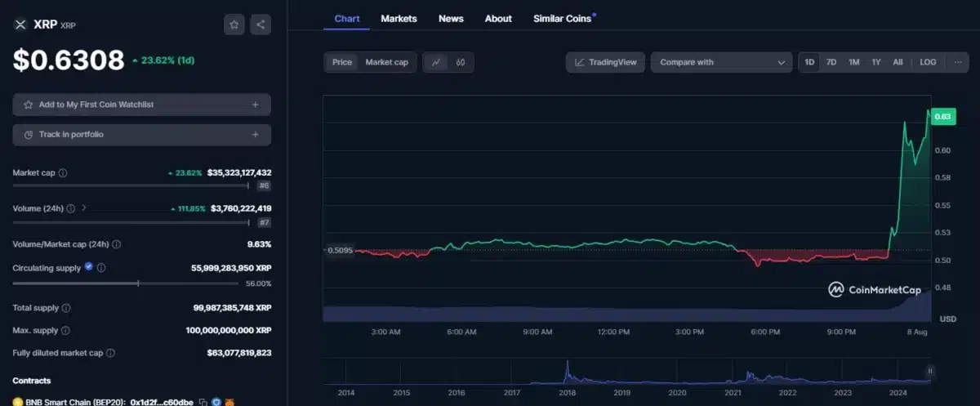
Task: Copy the BNB Smart Chain contract address
Action: click(203, 402)
